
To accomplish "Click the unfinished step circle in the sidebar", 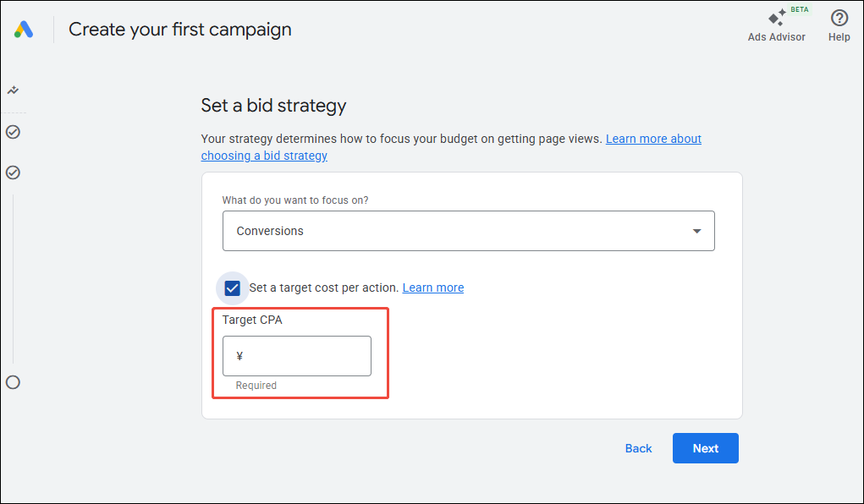I will pos(13,382).
